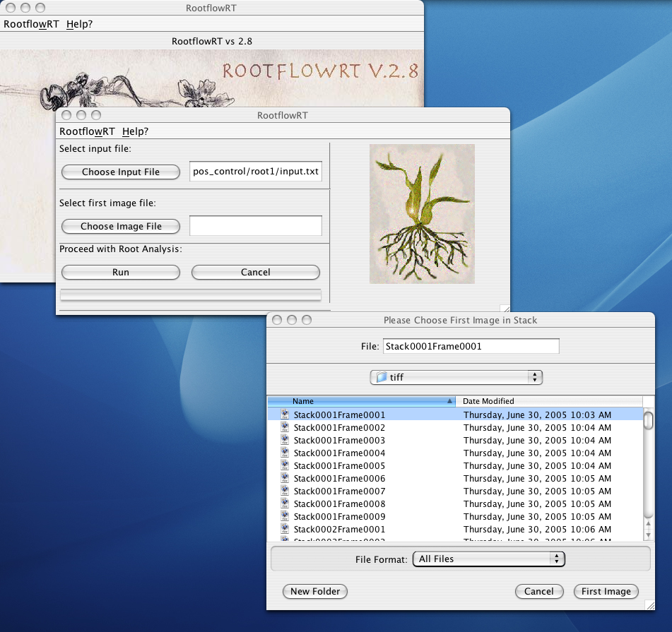Click the File name text field
The width and height of the screenshot is (672, 632).
click(x=471, y=346)
